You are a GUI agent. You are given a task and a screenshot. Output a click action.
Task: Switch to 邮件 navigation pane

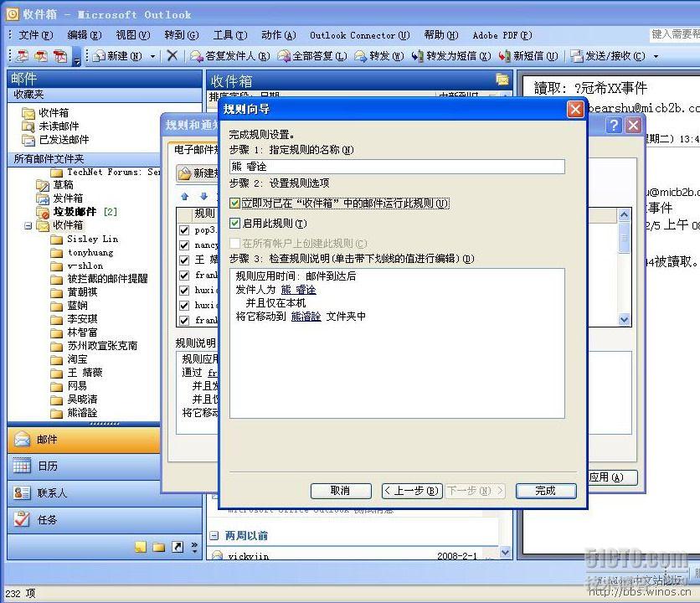click(84, 440)
